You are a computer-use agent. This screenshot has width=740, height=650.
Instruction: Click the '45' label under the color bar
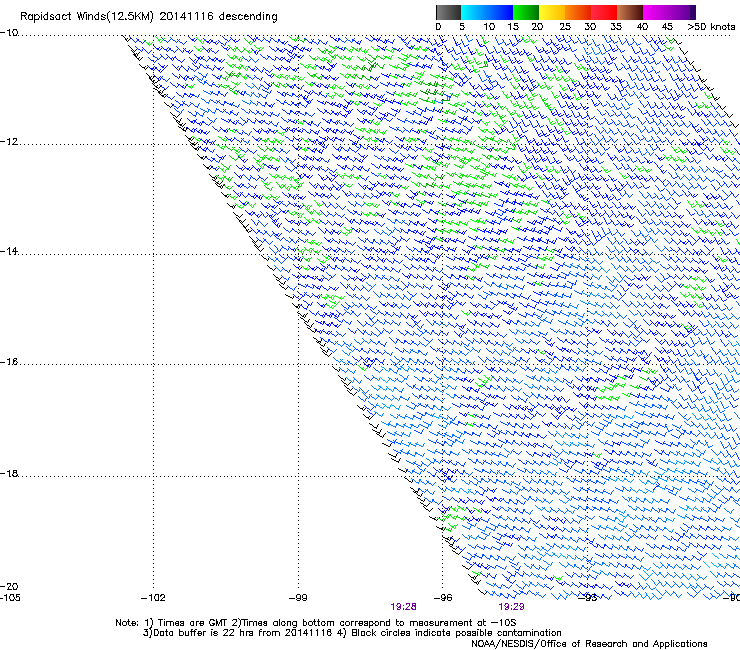point(667,27)
